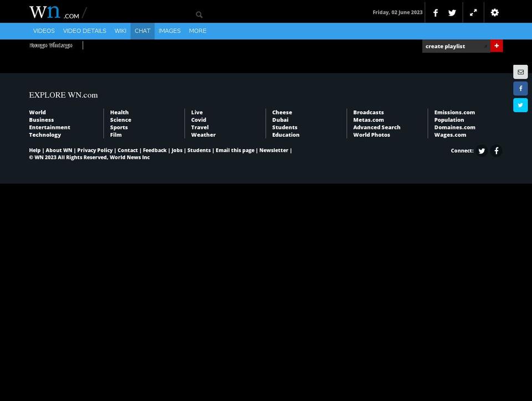Screen dimensions: 532x401
Task: Visit the Emissions.com link
Action: click(454, 112)
